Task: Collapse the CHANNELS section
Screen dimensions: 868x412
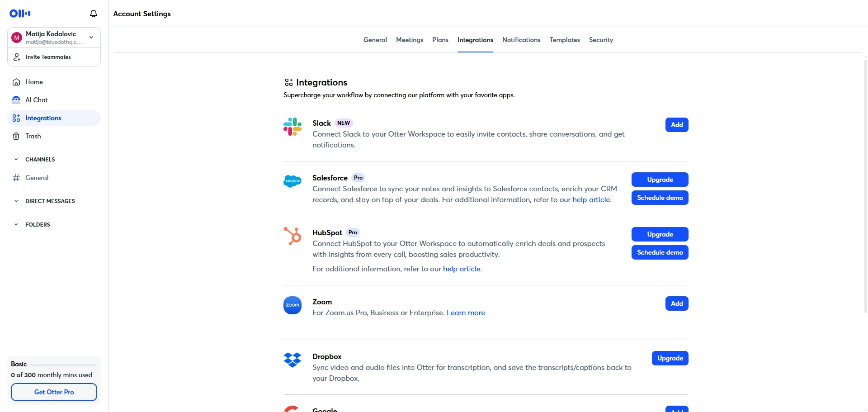Action: point(16,160)
